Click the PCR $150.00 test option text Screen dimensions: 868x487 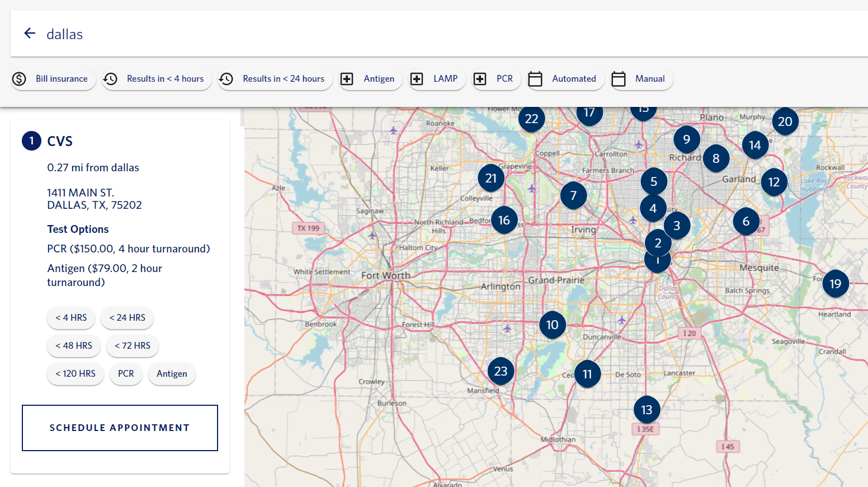[129, 249]
